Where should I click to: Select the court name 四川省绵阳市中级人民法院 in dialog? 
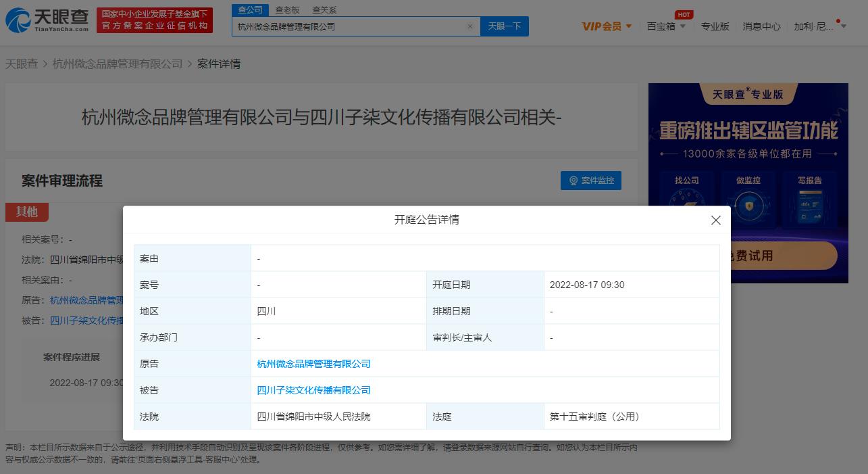click(314, 417)
